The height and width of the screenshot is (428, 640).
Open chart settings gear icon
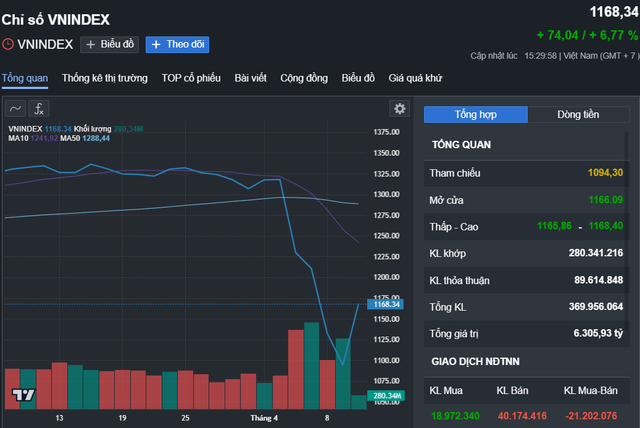[x=400, y=109]
